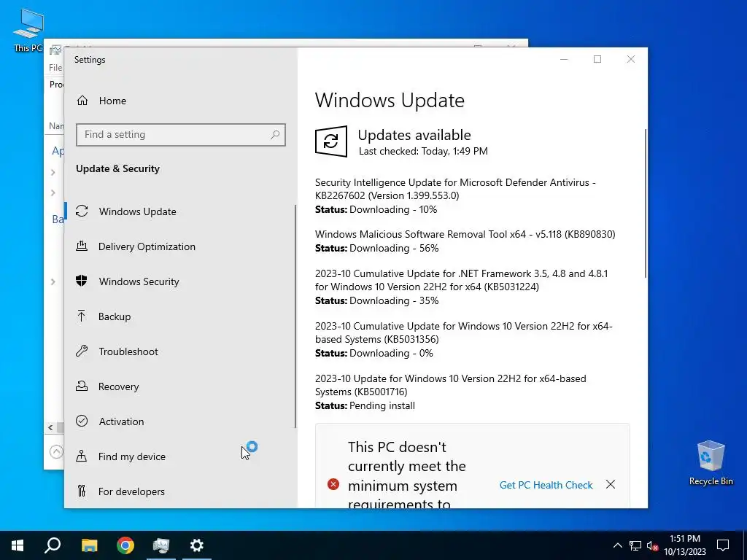Click the large Updates available refresh icon
This screenshot has height=560, width=747.
pos(331,141)
